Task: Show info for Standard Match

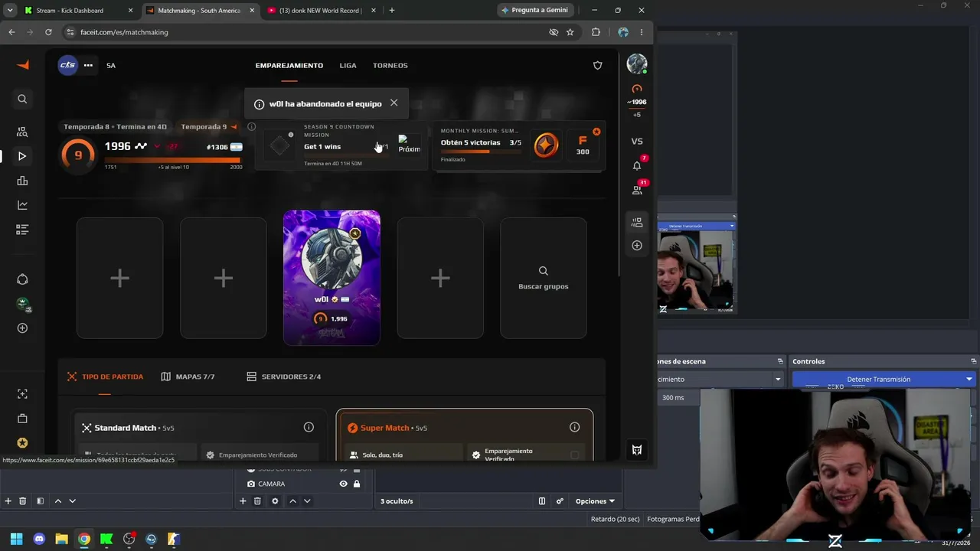Action: 309,427
